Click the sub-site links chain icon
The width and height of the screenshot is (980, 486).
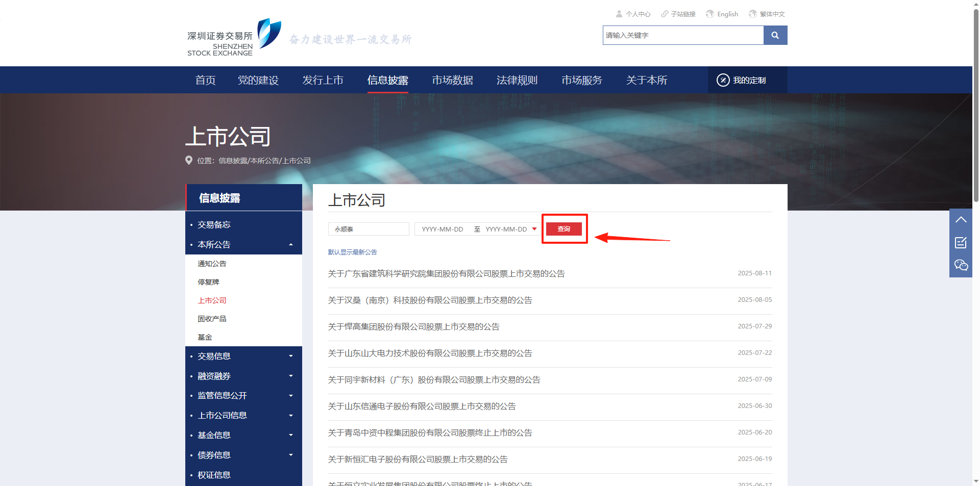click(x=664, y=14)
